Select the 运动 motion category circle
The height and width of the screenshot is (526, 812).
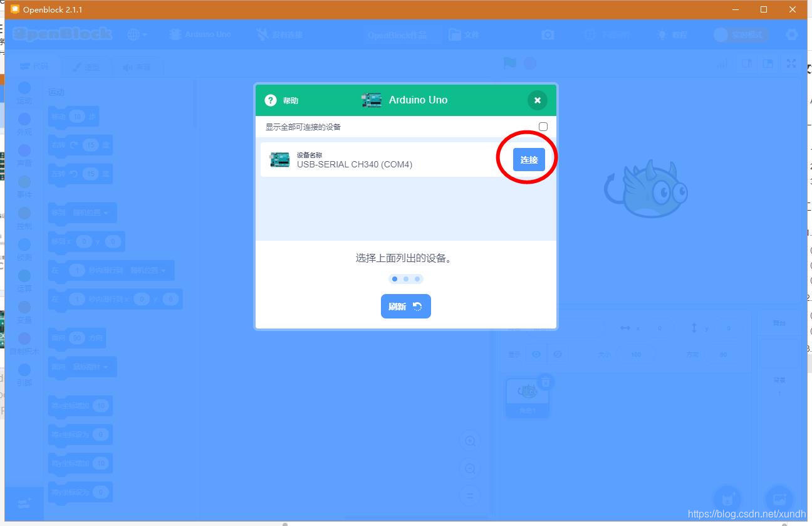click(x=24, y=88)
